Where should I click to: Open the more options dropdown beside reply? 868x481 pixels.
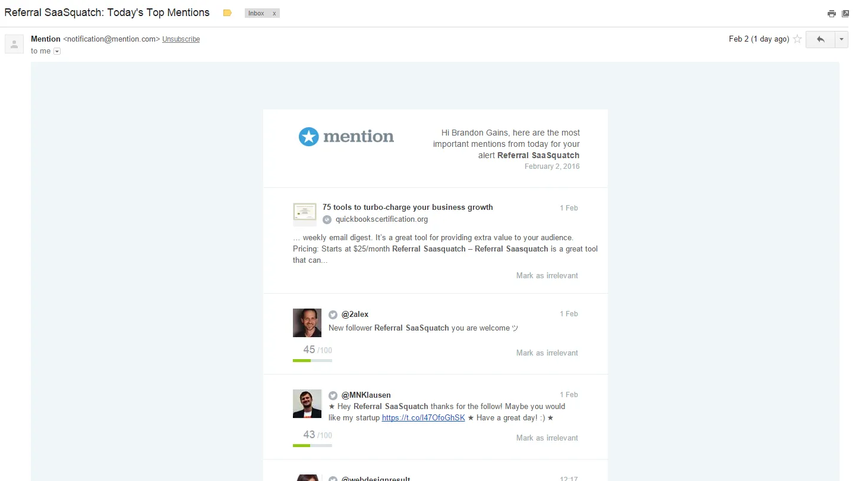tap(842, 39)
